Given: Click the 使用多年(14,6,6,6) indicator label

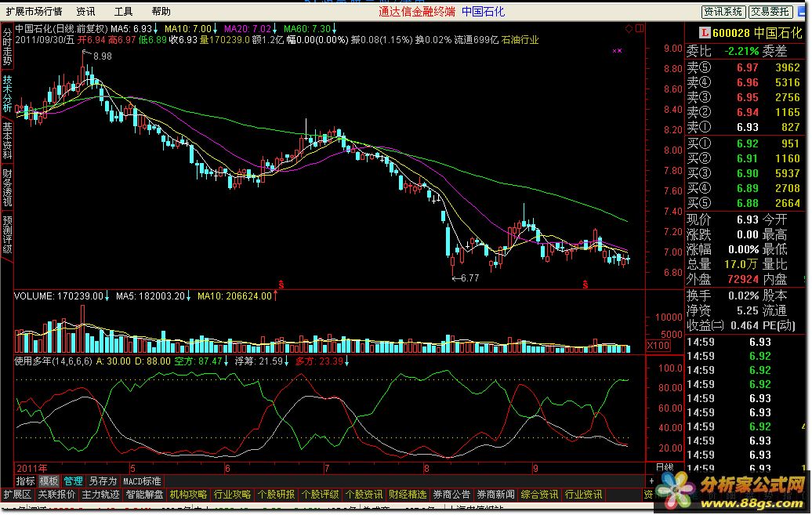Looking at the screenshot, I should (x=53, y=361).
